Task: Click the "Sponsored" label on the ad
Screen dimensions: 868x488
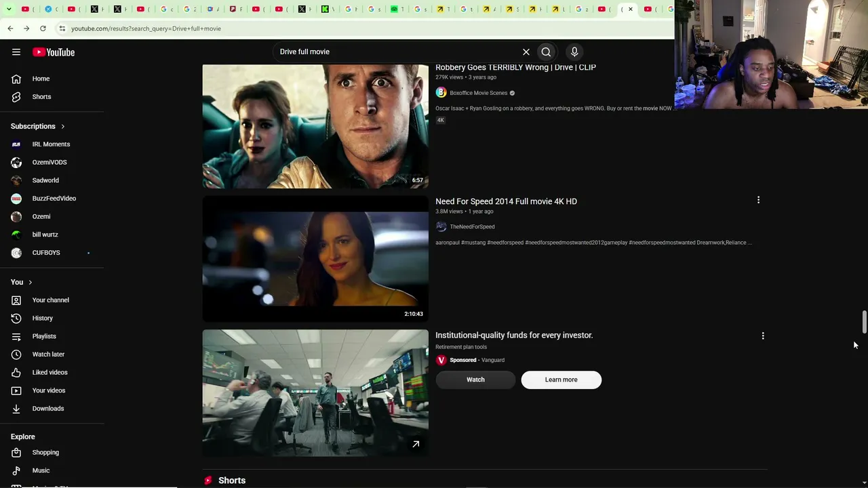Action: 463,360
